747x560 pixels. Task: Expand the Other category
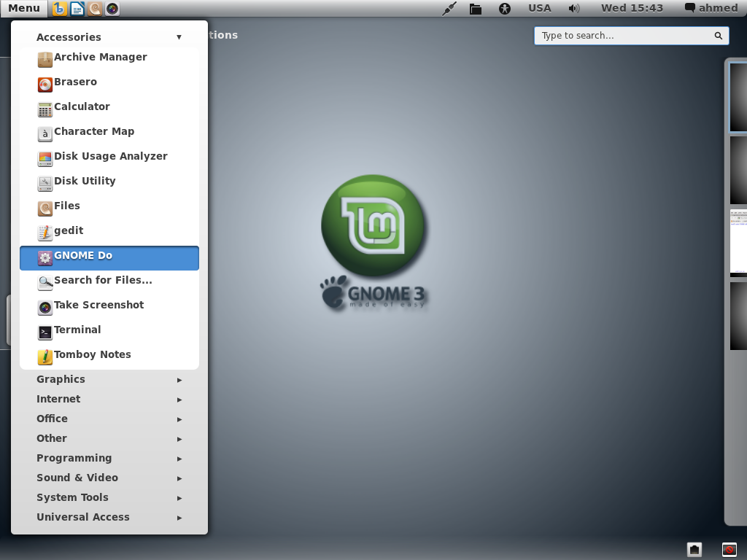(x=109, y=438)
